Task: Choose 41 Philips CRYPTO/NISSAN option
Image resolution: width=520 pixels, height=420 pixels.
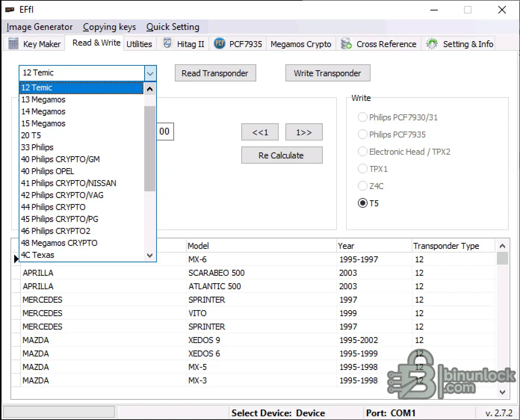Action: tap(81, 183)
